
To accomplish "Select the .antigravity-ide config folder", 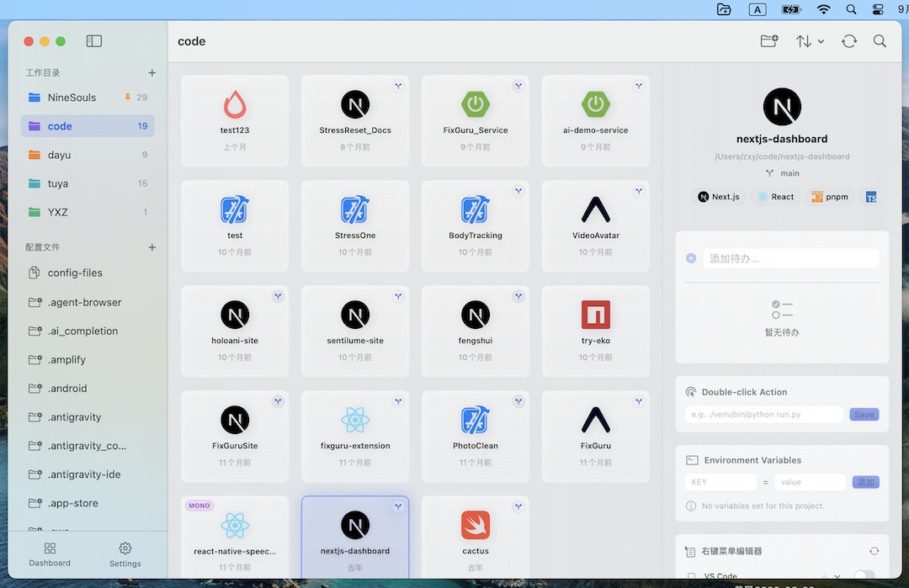I will pyautogui.click(x=88, y=474).
